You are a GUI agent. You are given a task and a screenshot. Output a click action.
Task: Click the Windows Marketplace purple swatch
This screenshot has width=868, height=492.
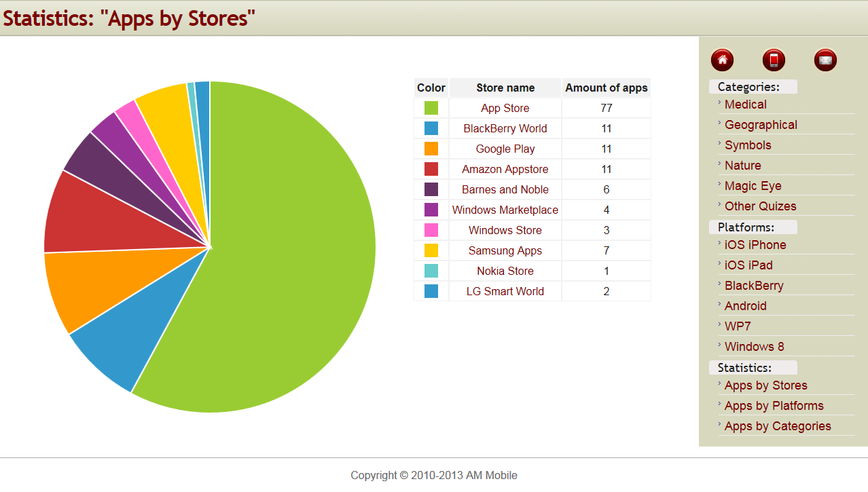pos(431,210)
